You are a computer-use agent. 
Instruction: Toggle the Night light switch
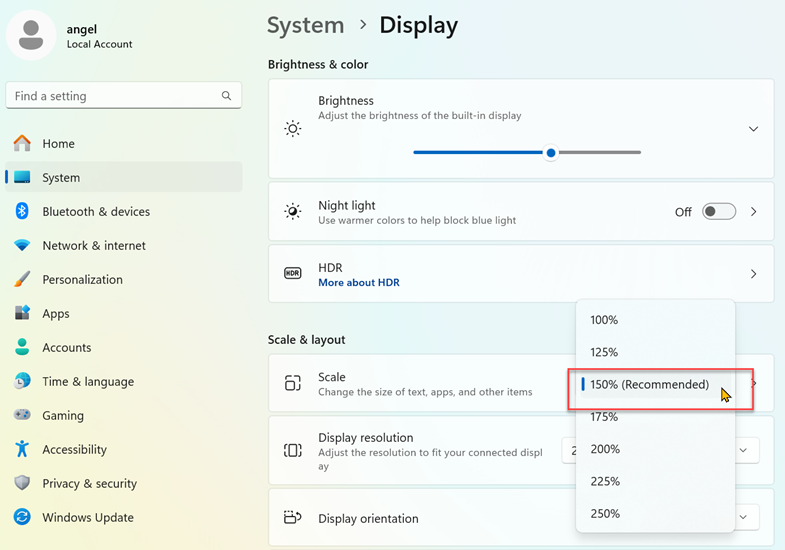(718, 212)
